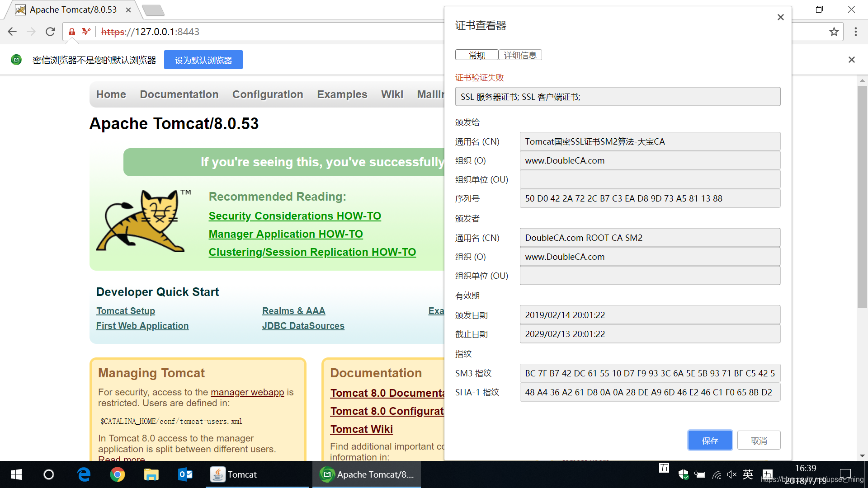Open the Documentation navigation item

179,94
